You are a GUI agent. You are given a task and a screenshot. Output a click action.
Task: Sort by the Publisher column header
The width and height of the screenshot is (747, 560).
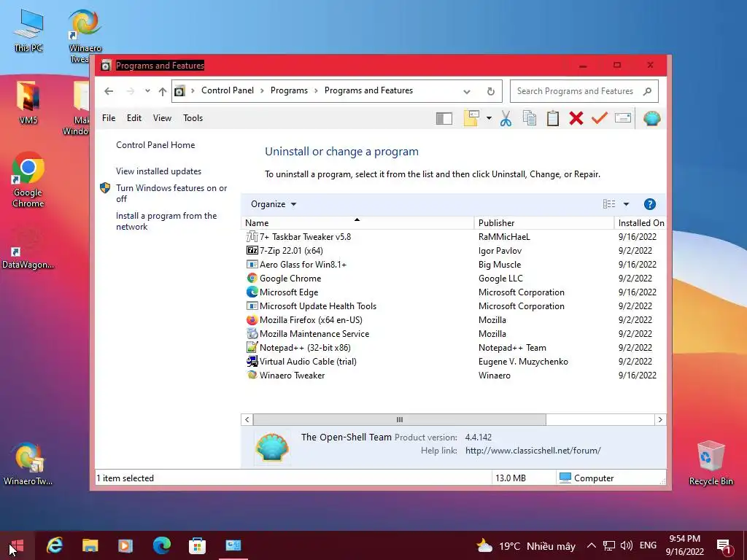(544, 223)
